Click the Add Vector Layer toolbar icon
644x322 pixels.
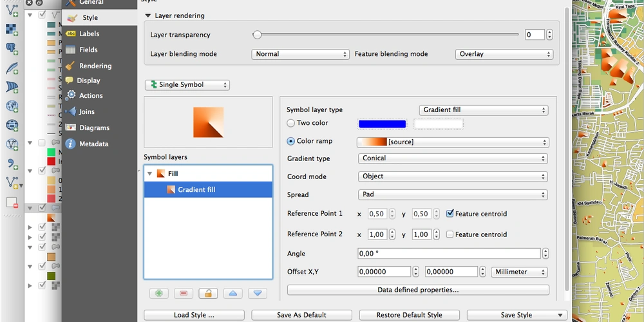[x=12, y=10]
